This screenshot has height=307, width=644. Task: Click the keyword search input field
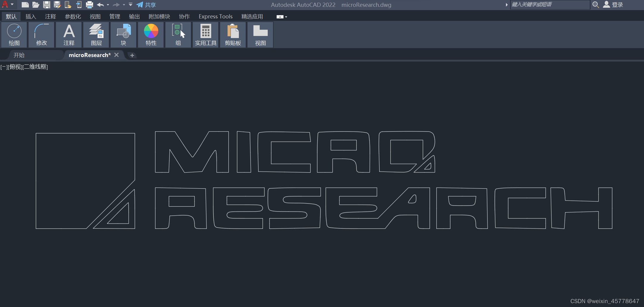(x=550, y=5)
